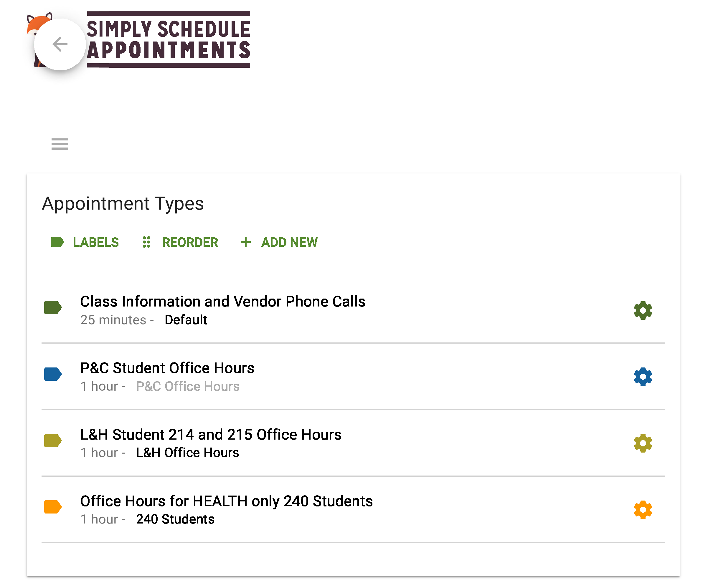
Task: Open settings gear for P&C Student Office Hours
Action: (x=643, y=377)
